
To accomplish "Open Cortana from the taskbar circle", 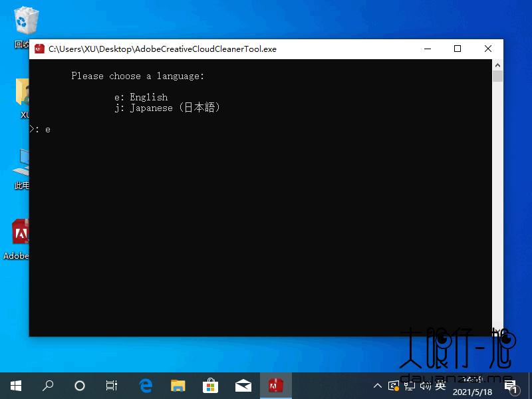I will [x=80, y=385].
